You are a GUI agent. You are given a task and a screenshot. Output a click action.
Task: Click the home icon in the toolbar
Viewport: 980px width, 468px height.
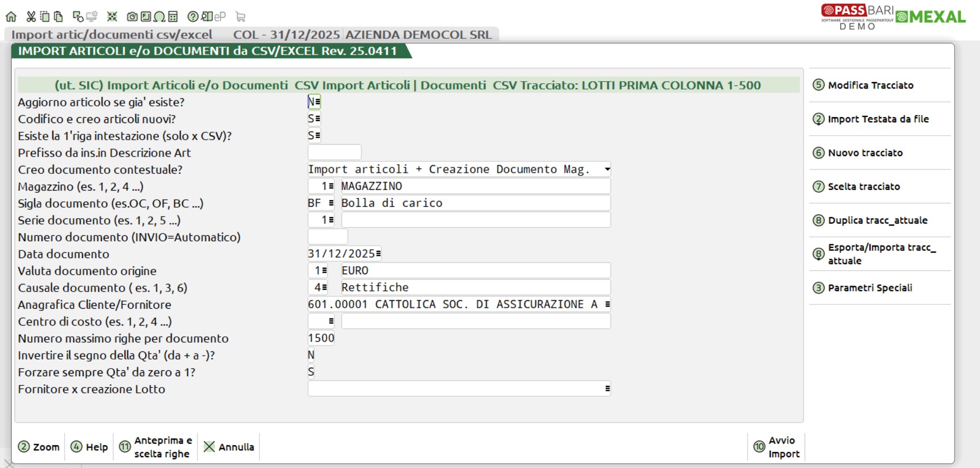[x=11, y=17]
